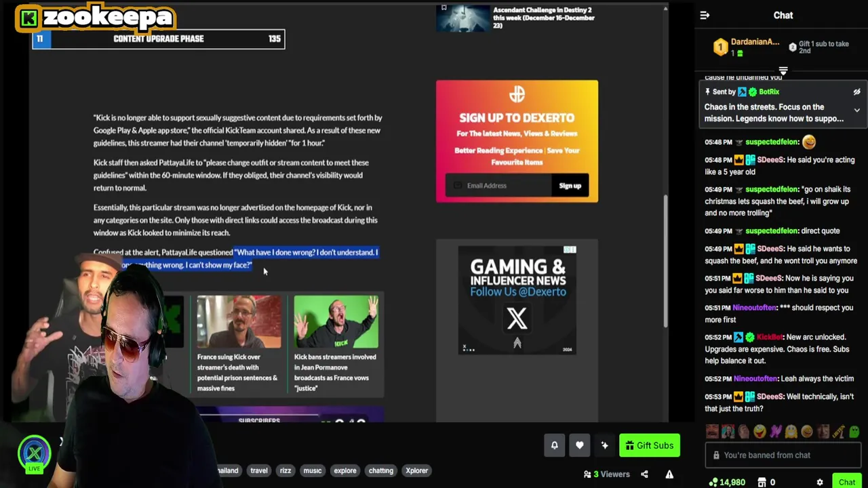Image resolution: width=868 pixels, height=488 pixels.
Task: Click Sign up on Dexerto form
Action: click(570, 185)
